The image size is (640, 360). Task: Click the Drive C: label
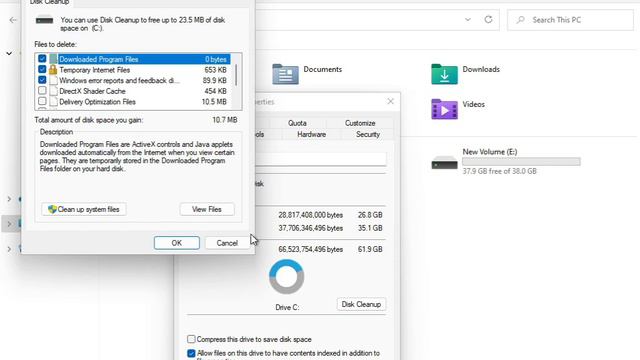coord(287,307)
